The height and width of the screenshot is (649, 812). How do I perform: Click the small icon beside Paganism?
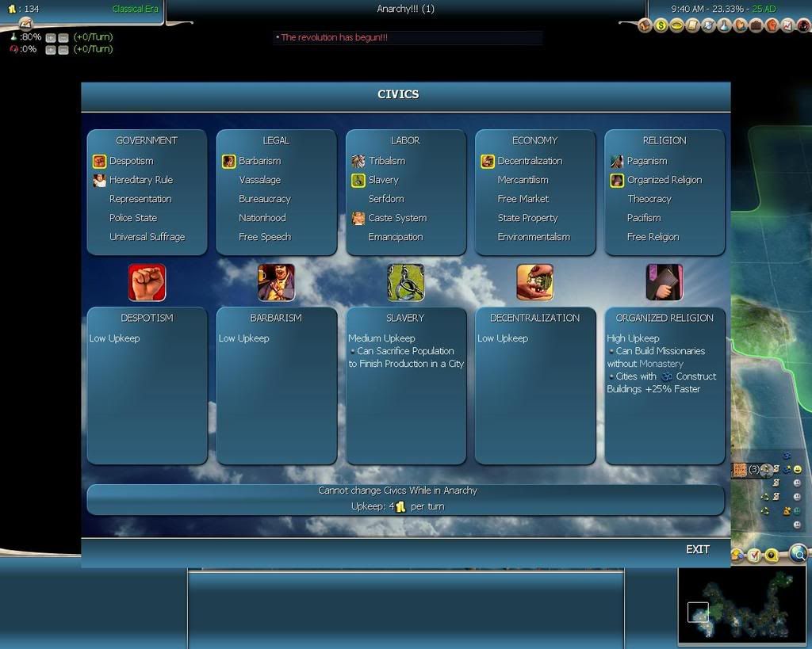click(617, 161)
